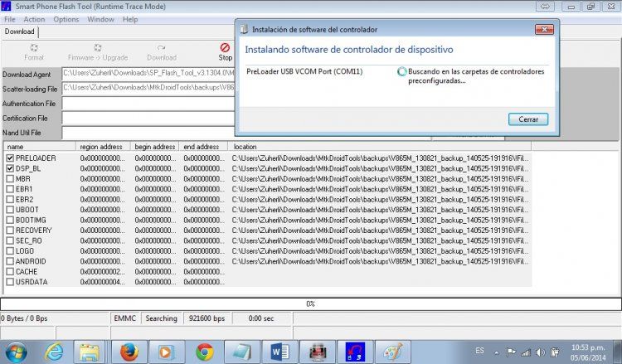The width and height of the screenshot is (622, 364).
Task: Click PreLoader USB VCOM Port (COM11) text
Action: click(x=304, y=71)
